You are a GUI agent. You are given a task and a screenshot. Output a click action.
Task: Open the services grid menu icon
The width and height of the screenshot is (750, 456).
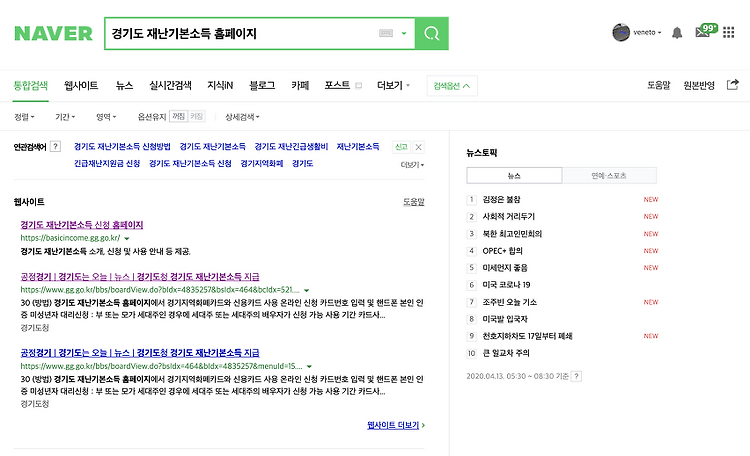[x=728, y=33]
